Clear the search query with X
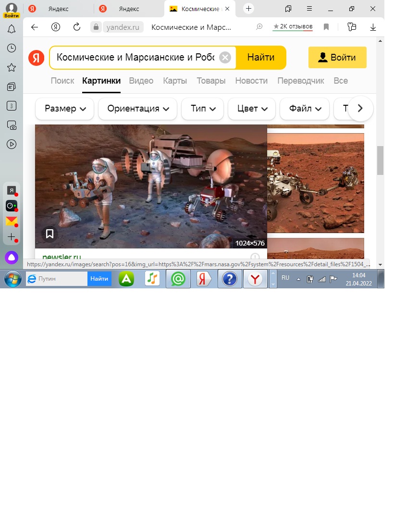The width and height of the screenshot is (406, 532). (x=225, y=57)
